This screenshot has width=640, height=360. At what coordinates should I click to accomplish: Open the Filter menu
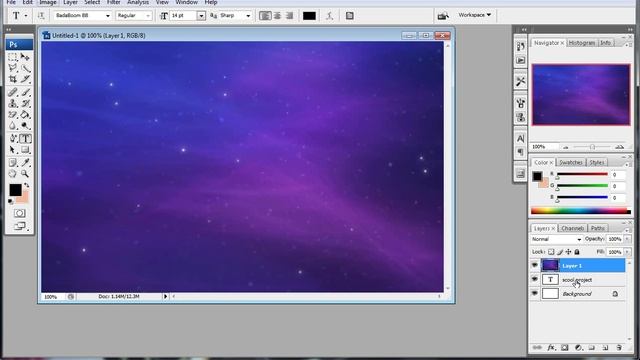(x=113, y=2)
